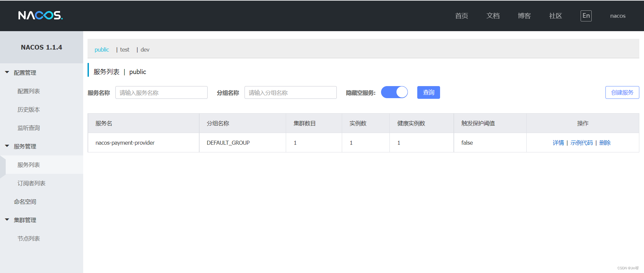Open 节点列表 in sidebar

[x=29, y=238]
